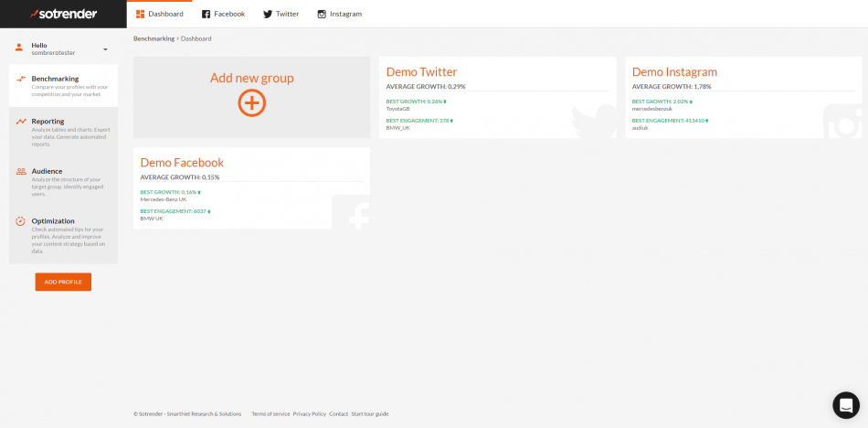Click the Benchmarking sidebar icon
The width and height of the screenshot is (868, 428).
20,79
